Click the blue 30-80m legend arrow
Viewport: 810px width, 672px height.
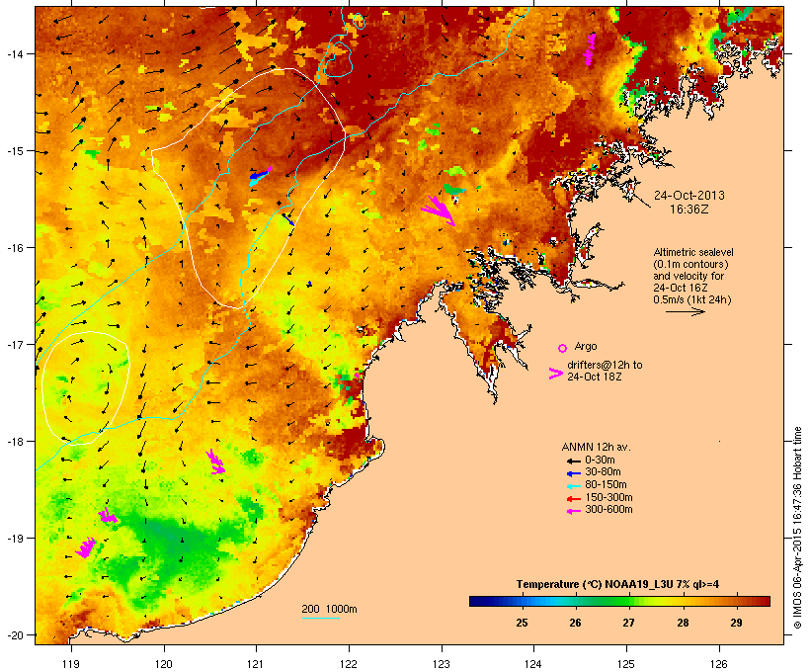[x=574, y=473]
